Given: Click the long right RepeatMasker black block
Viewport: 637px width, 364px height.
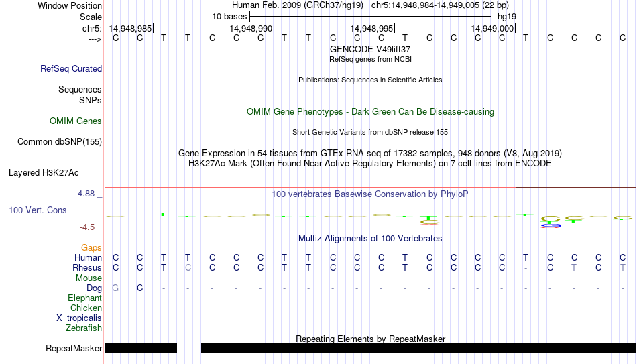Looking at the screenshot, I should click(418, 348).
